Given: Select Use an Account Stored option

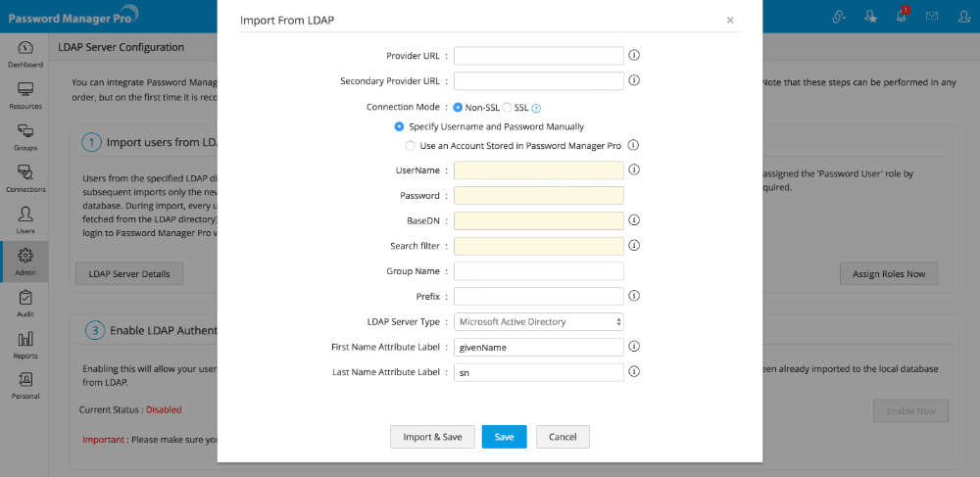Looking at the screenshot, I should (411, 146).
